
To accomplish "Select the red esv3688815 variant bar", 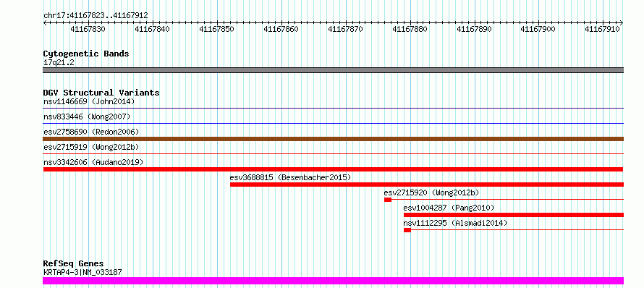I will [x=427, y=185].
